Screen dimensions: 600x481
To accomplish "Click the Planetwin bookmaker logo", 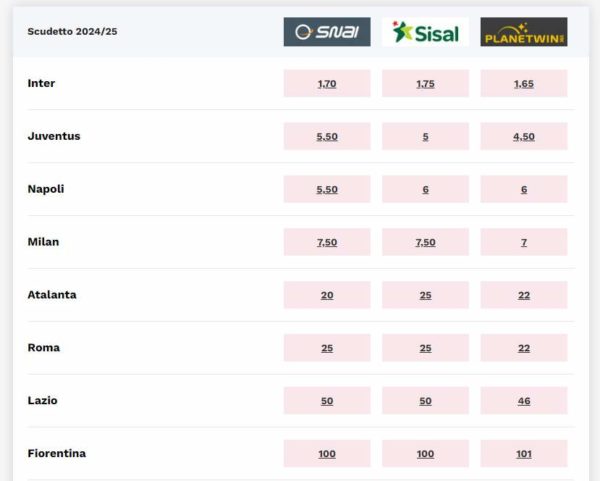I will coord(524,32).
